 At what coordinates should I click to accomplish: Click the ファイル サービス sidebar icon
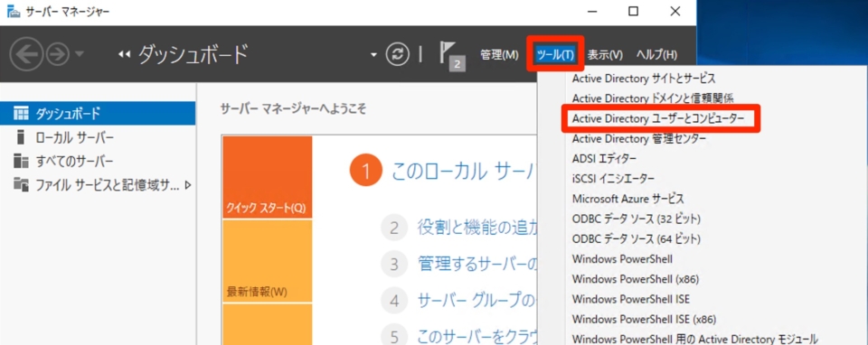pos(21,184)
